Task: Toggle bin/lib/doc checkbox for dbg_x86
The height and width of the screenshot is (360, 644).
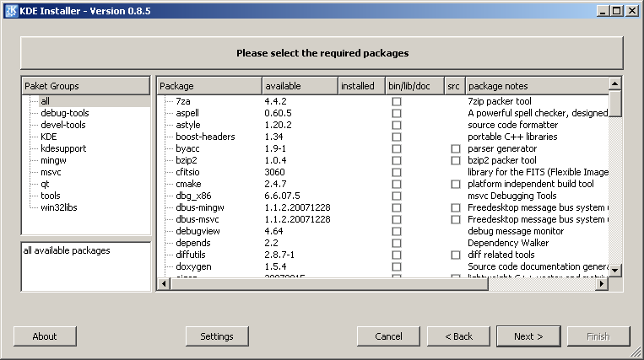Action: click(397, 196)
